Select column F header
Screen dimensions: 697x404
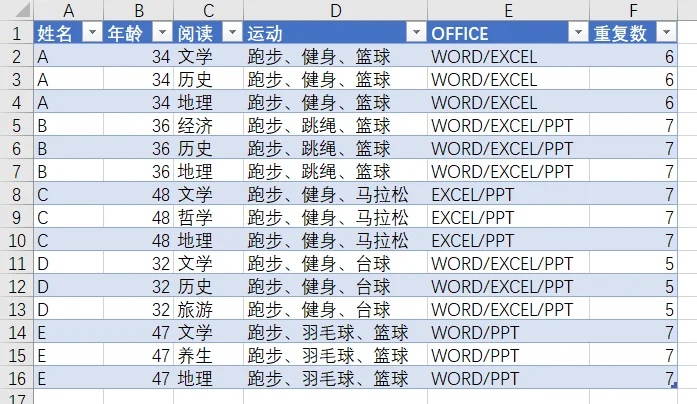633,10
